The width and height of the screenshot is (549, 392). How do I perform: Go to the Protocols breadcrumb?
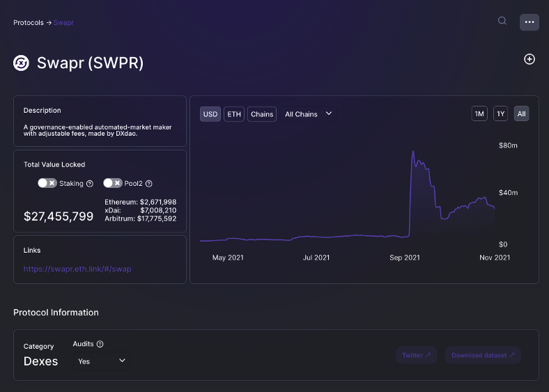pyautogui.click(x=29, y=23)
